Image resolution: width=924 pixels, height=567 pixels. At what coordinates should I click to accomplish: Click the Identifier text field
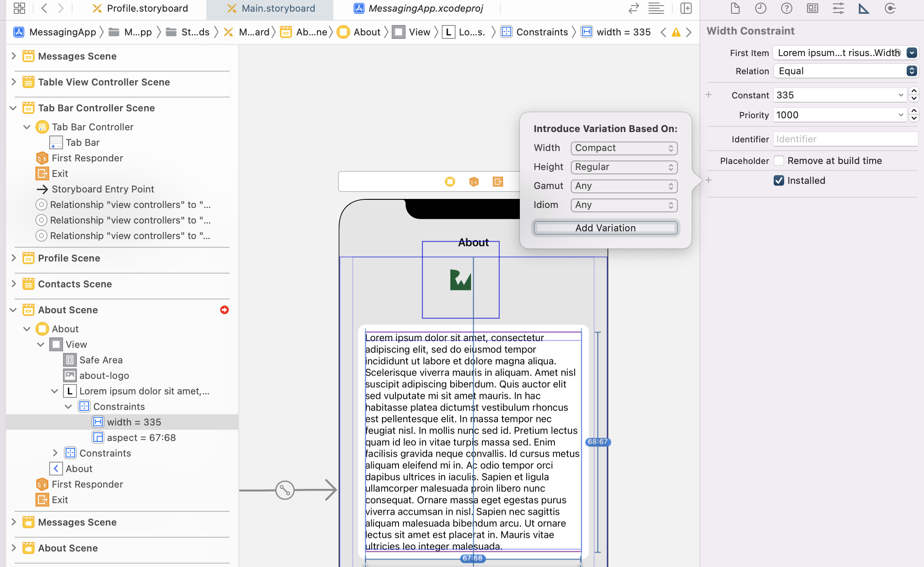[845, 139]
